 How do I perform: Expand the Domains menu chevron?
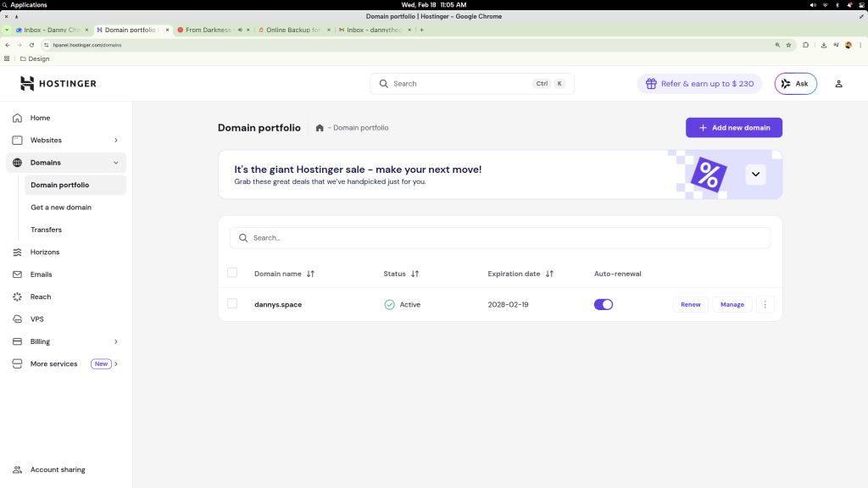pos(117,162)
